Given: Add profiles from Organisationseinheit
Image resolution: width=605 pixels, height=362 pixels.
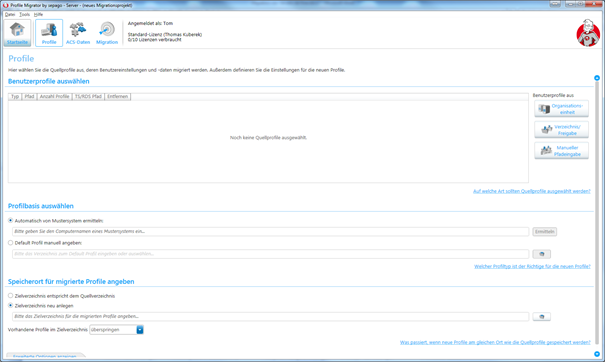Looking at the screenshot, I should (x=561, y=109).
